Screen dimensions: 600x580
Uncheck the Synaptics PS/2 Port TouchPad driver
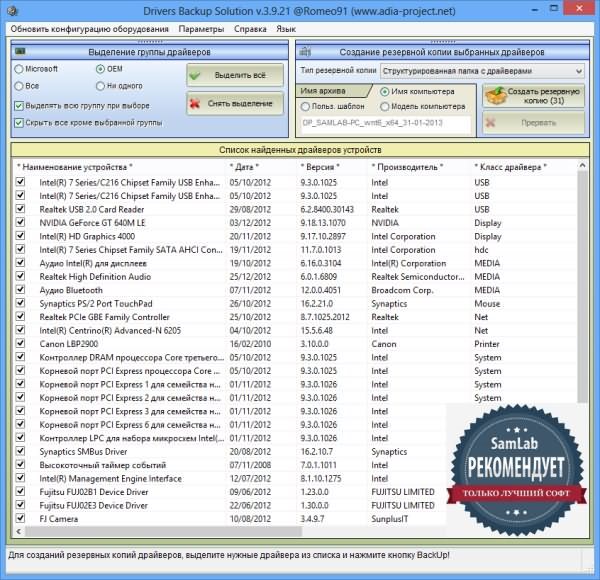pyautogui.click(x=20, y=303)
